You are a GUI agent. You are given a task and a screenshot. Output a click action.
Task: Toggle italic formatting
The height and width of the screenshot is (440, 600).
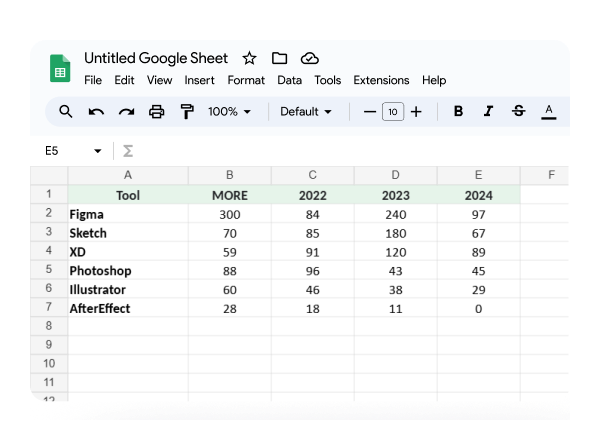coord(488,111)
